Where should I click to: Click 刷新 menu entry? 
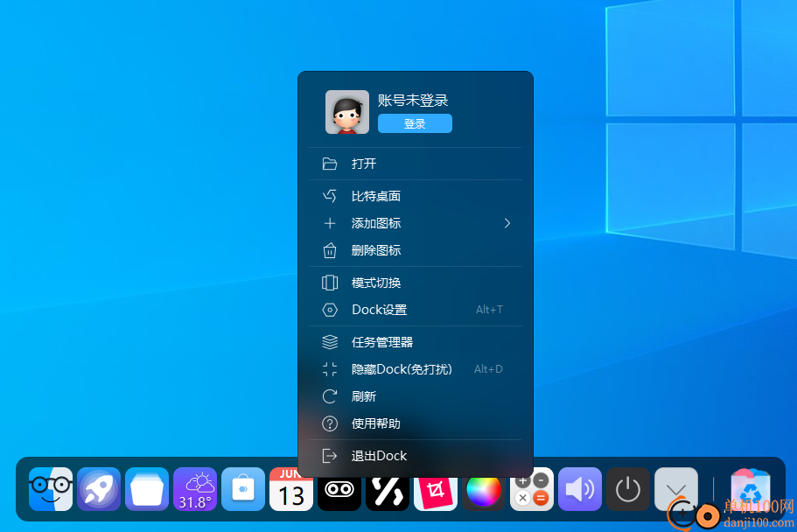[416, 396]
